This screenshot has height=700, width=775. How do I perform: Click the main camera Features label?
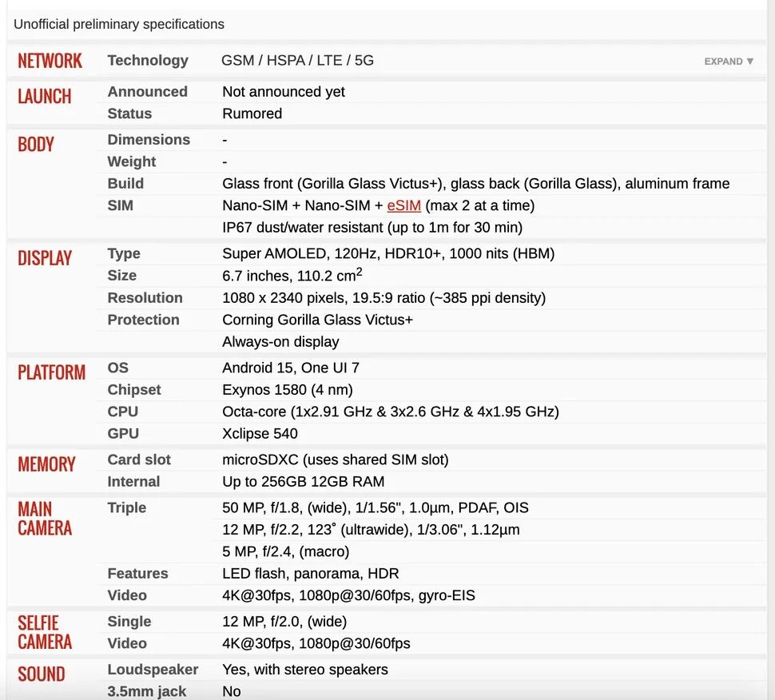[x=137, y=574]
